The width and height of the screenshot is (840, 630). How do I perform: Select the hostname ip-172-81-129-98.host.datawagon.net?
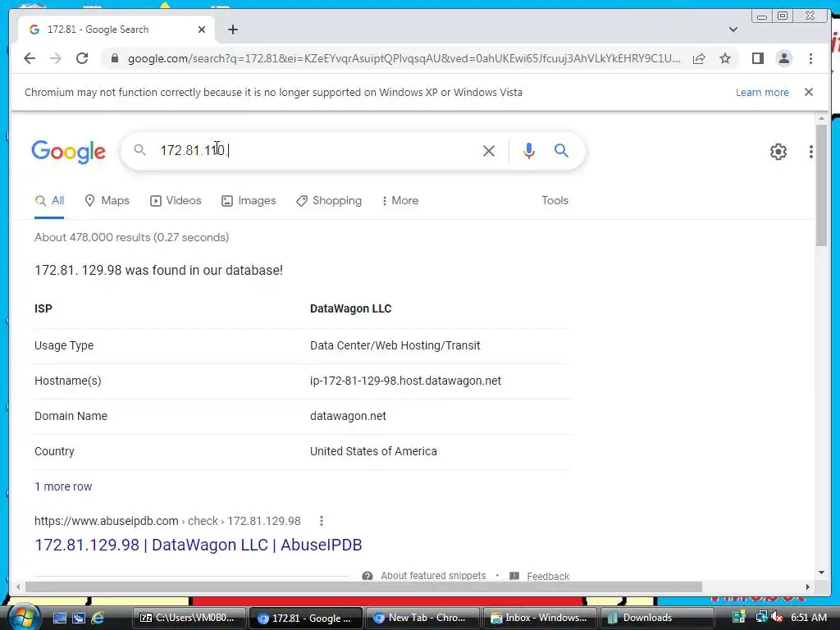coord(405,381)
